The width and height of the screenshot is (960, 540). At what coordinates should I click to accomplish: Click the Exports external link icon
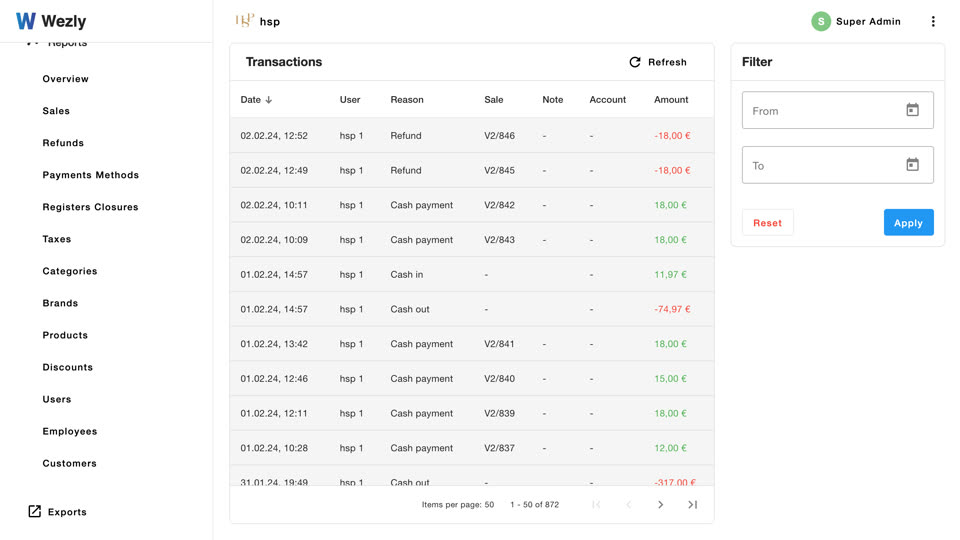35,511
